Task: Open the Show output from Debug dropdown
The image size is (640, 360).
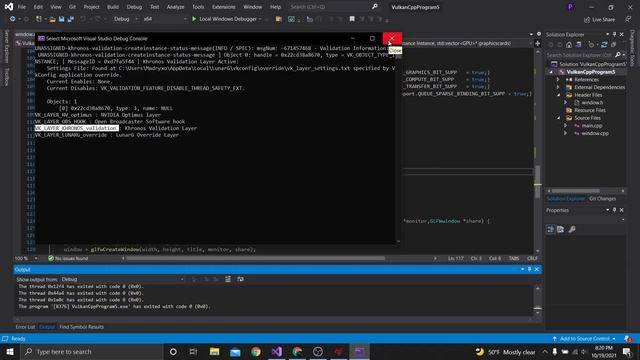Action: pos(122,279)
